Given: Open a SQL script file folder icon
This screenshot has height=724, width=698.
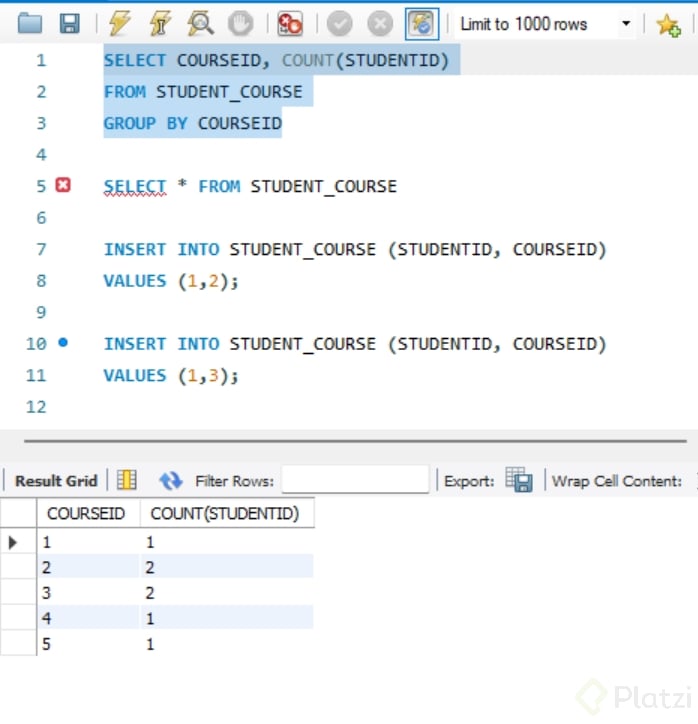Looking at the screenshot, I should tap(30, 24).
